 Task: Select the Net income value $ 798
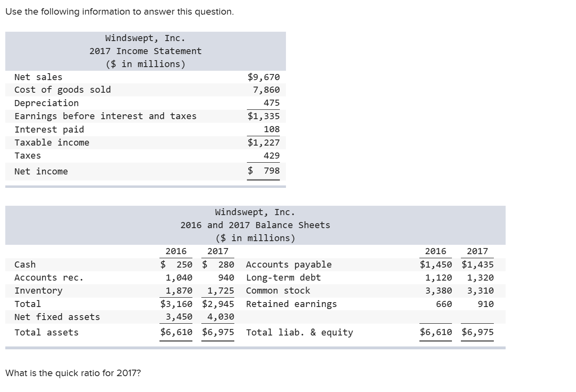(264, 171)
